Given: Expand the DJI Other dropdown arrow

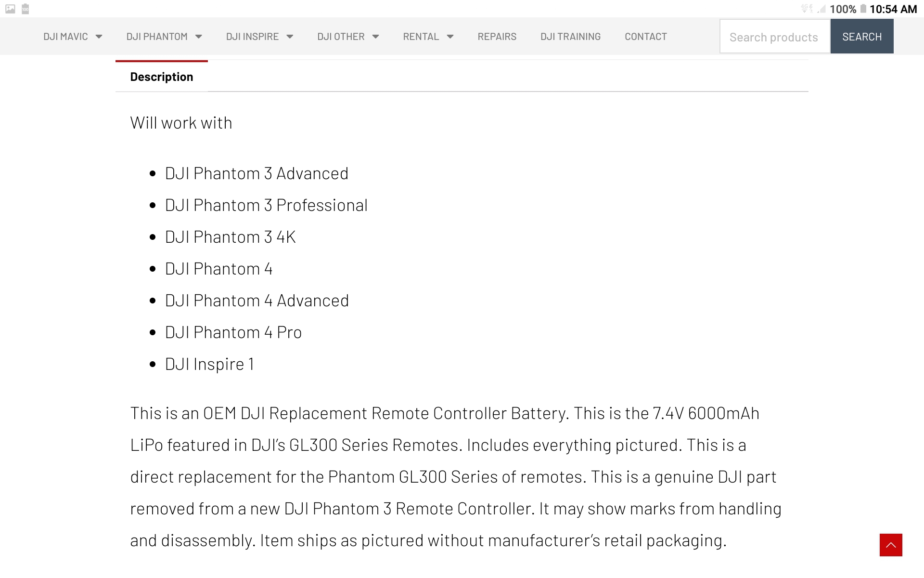Looking at the screenshot, I should 376,37.
